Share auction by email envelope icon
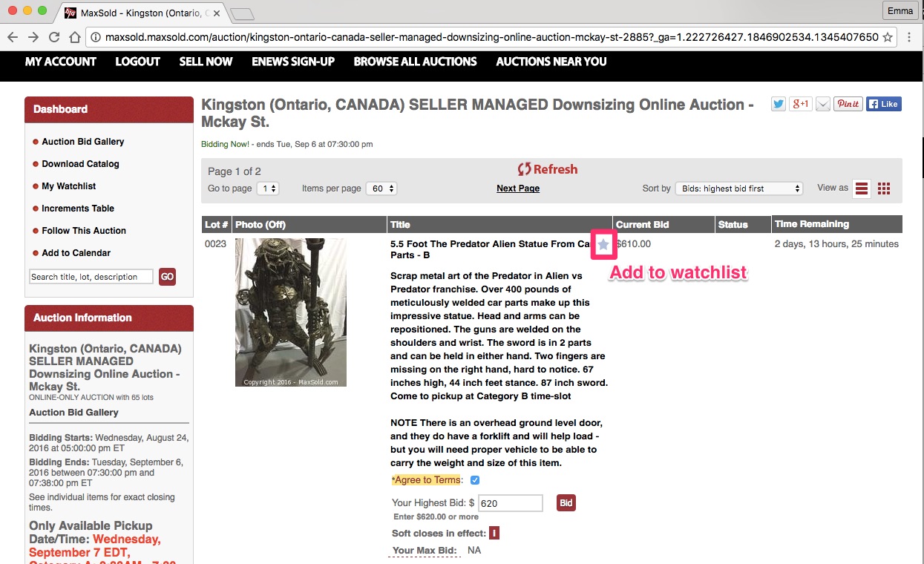Viewport: 924px width, 564px height. pos(822,104)
